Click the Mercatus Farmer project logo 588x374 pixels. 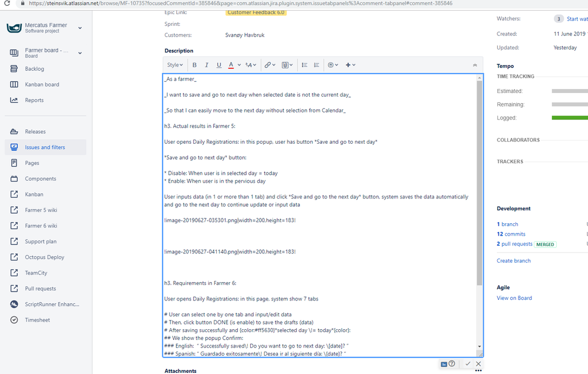[x=14, y=28]
